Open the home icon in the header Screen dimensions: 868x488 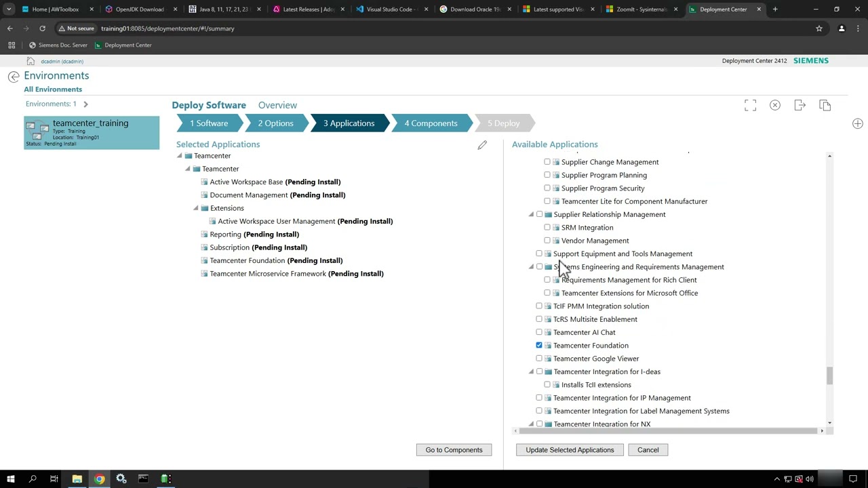pos(31,61)
